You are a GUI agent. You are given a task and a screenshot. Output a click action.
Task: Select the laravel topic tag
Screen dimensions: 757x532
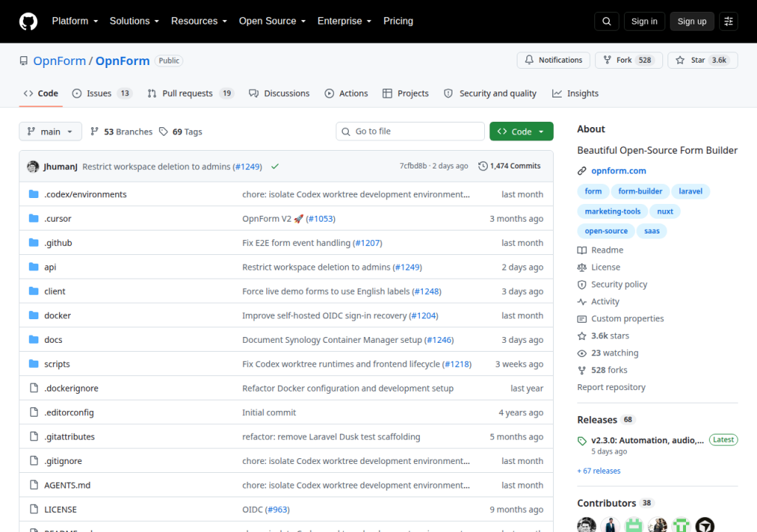(x=690, y=191)
